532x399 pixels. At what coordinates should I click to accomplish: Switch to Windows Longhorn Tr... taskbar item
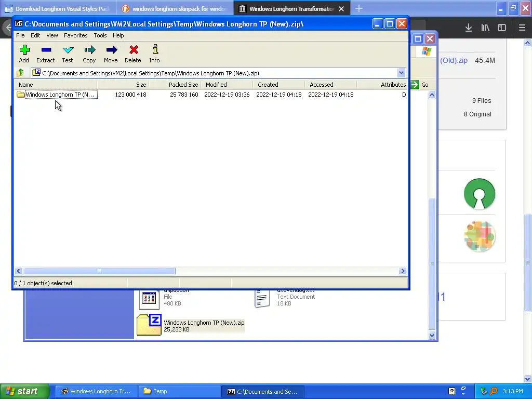(x=96, y=391)
